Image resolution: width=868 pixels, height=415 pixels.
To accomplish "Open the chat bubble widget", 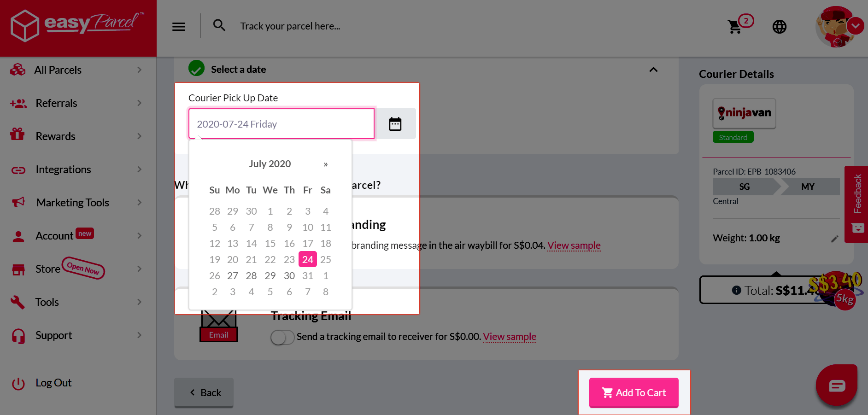I will point(837,386).
